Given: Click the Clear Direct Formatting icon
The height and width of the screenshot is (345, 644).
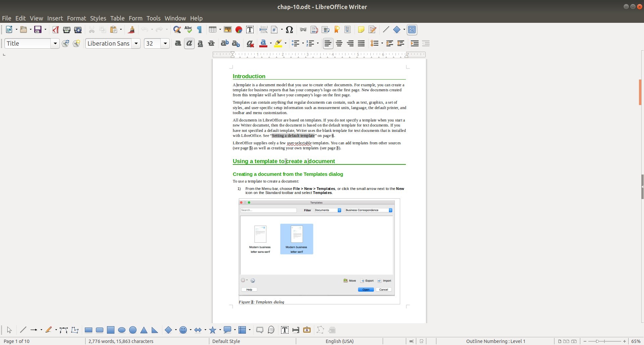Looking at the screenshot, I should (250, 43).
